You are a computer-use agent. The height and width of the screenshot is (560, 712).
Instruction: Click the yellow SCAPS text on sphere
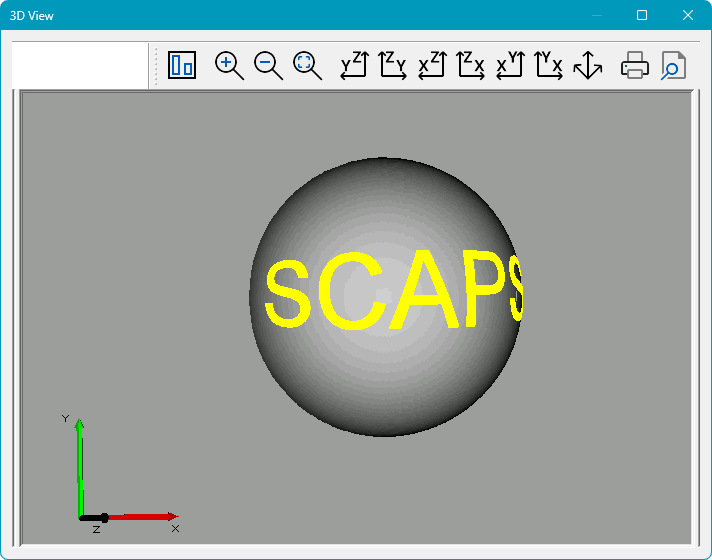(x=393, y=290)
